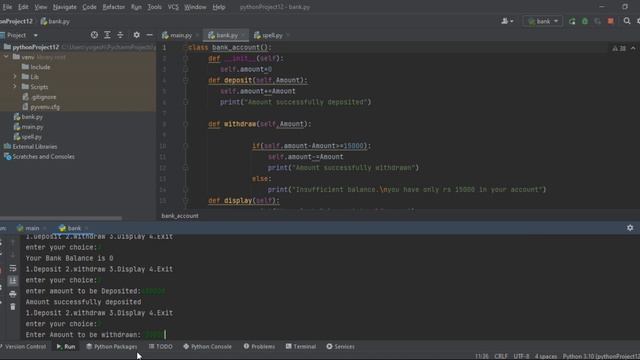Screen dimensions: 640x360
Task: Select External Libraries node
Action: [31, 147]
